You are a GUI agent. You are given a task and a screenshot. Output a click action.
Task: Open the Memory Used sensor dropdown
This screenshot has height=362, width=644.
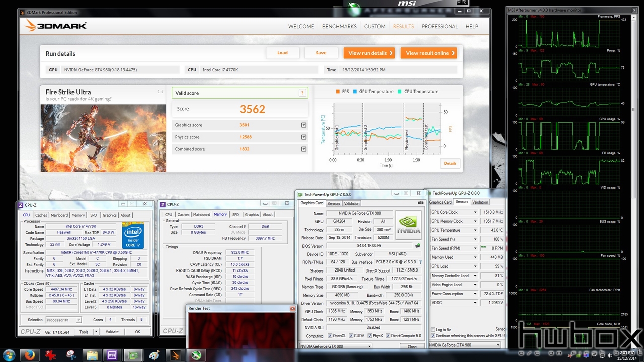click(x=475, y=257)
